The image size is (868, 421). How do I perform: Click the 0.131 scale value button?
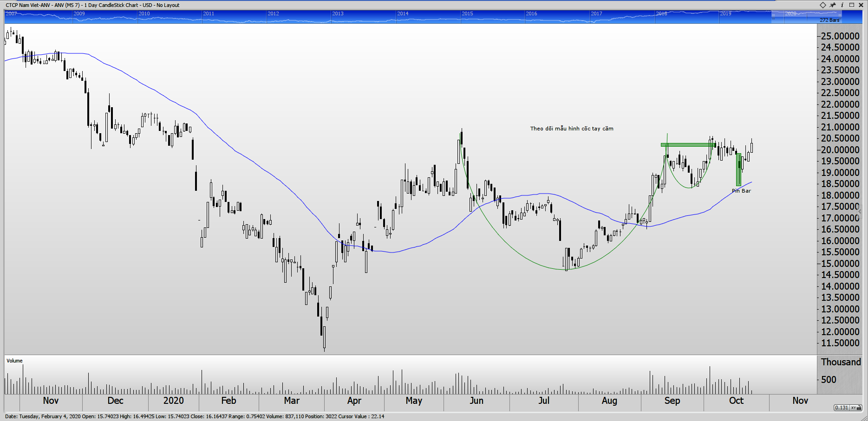click(842, 408)
